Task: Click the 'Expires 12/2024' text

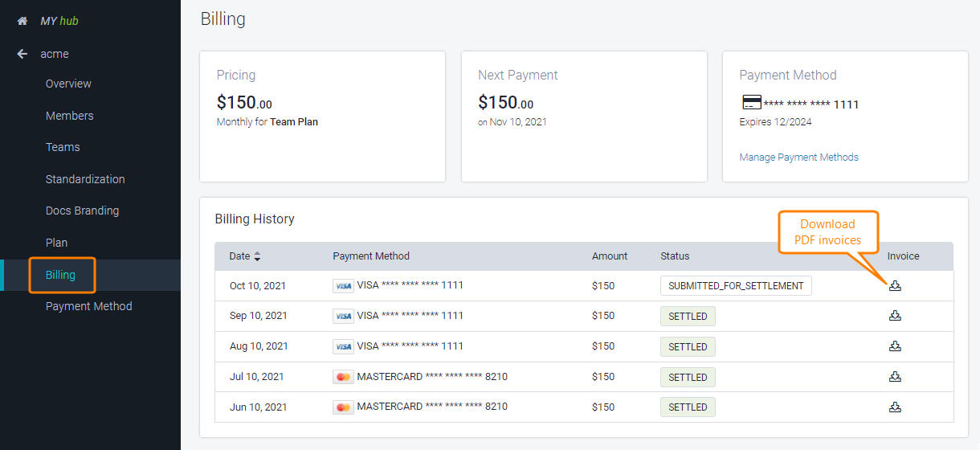Action: point(776,122)
